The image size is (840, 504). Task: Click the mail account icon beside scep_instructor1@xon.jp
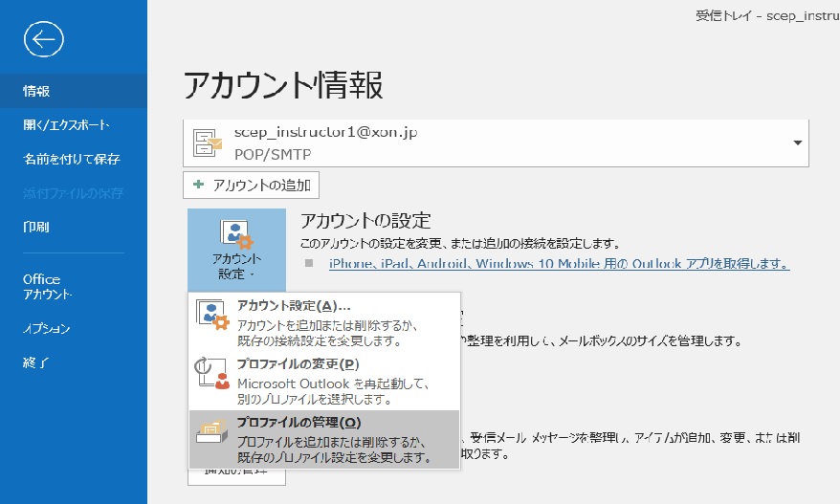[208, 142]
